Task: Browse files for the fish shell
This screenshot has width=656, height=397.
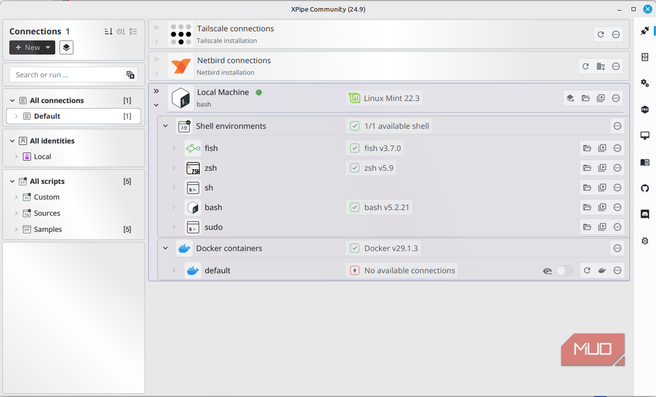Action: (x=587, y=148)
